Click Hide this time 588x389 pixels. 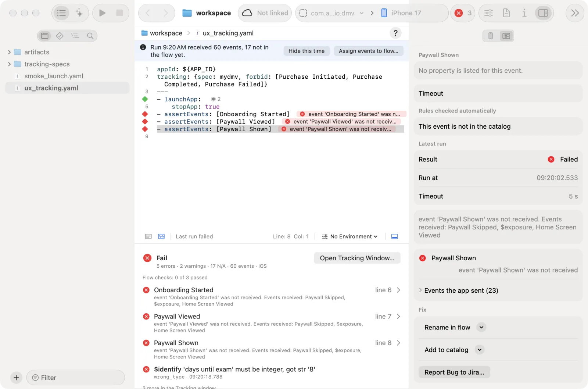[306, 51]
